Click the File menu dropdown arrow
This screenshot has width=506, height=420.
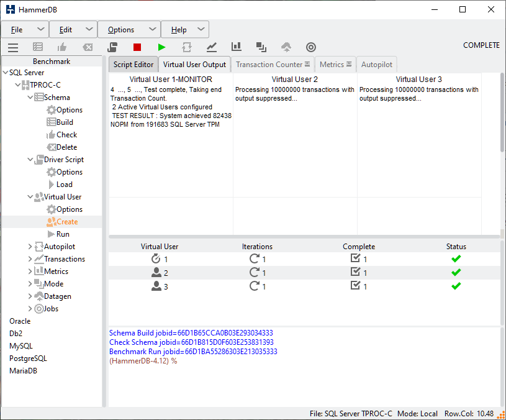click(x=40, y=29)
